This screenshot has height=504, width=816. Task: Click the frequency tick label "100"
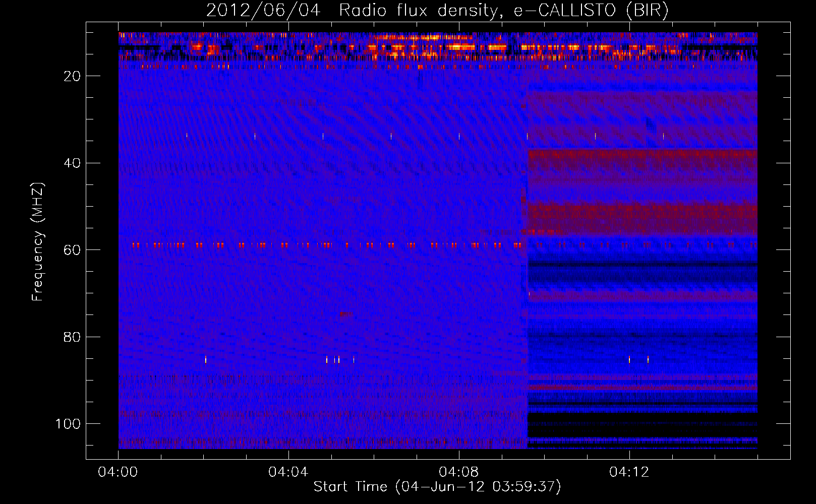(x=68, y=424)
